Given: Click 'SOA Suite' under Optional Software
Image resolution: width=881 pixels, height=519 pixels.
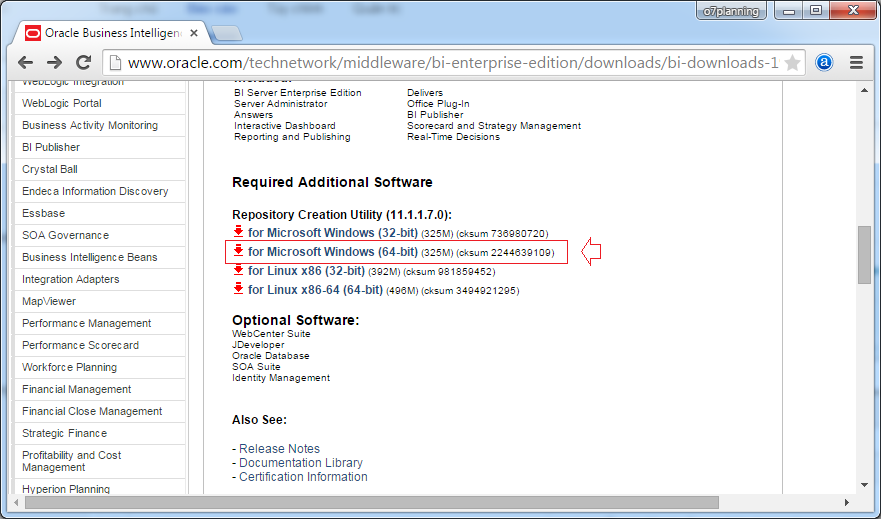Looking at the screenshot, I should (x=256, y=367).
